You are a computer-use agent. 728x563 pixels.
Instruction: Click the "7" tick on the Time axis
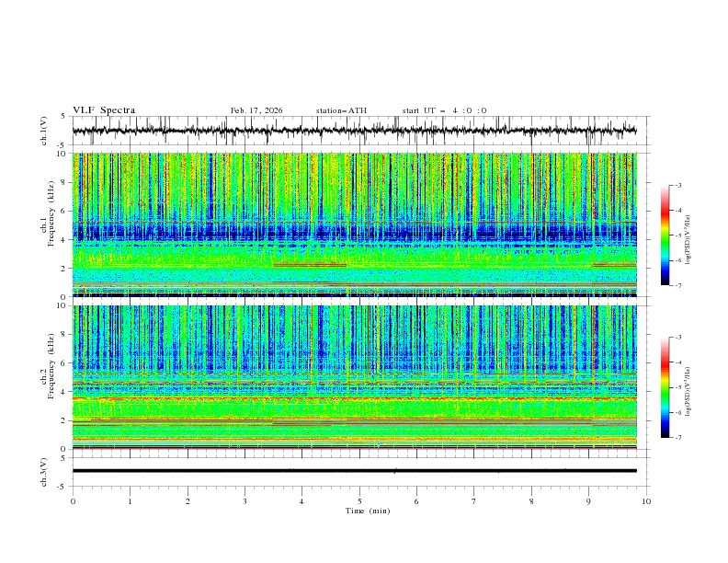click(x=474, y=501)
